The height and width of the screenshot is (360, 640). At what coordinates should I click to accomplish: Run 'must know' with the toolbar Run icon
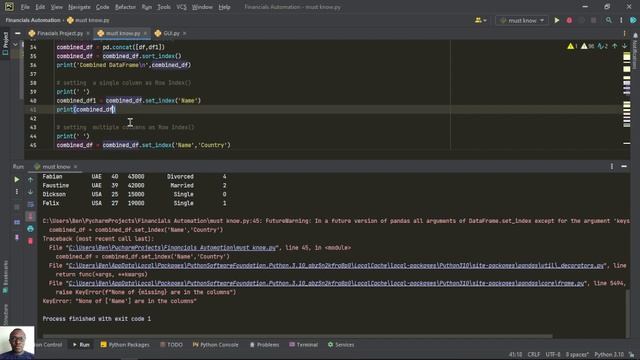557,20
